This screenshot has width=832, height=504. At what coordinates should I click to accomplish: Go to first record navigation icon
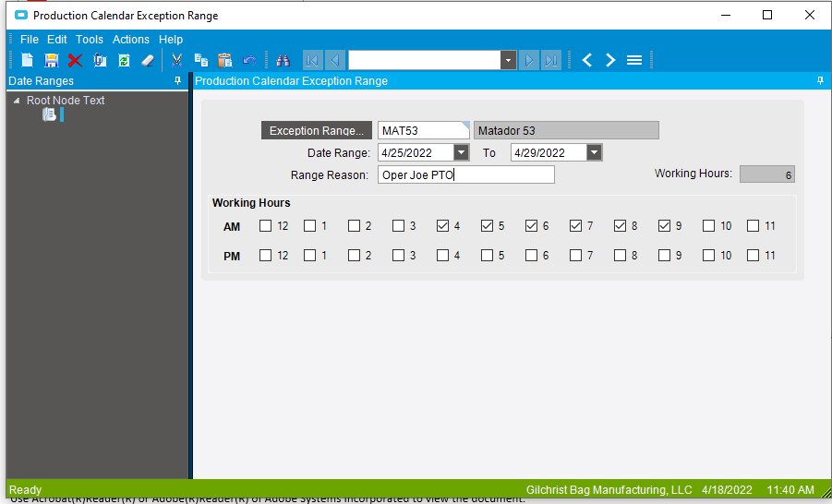pos(312,60)
